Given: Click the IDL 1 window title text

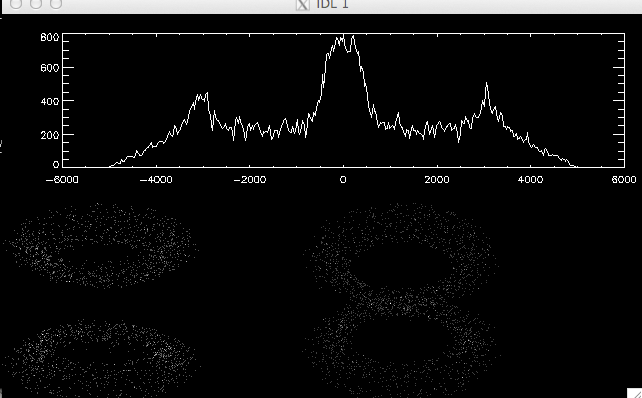Looking at the screenshot, I should (332, 4).
